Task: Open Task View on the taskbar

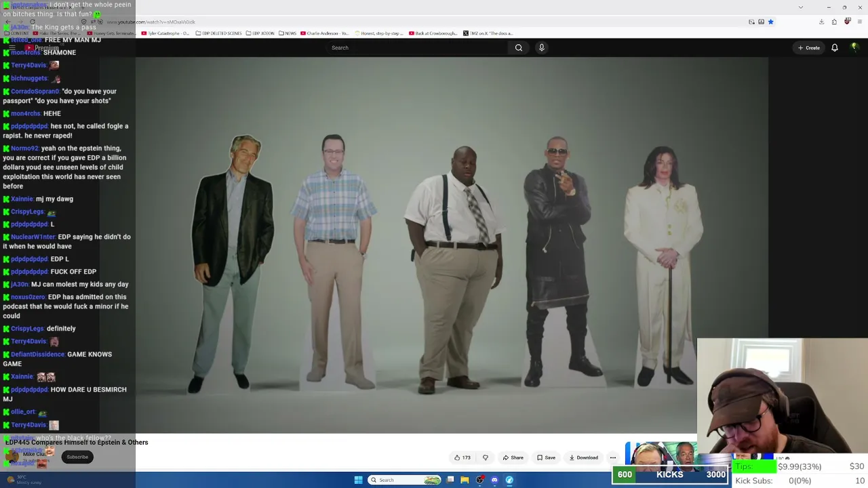Action: click(x=450, y=480)
